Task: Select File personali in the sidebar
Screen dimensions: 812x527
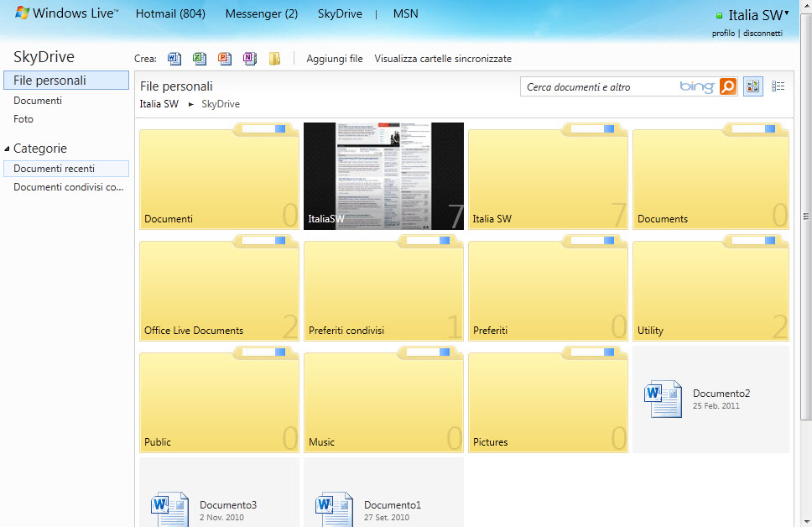Action: [x=66, y=81]
